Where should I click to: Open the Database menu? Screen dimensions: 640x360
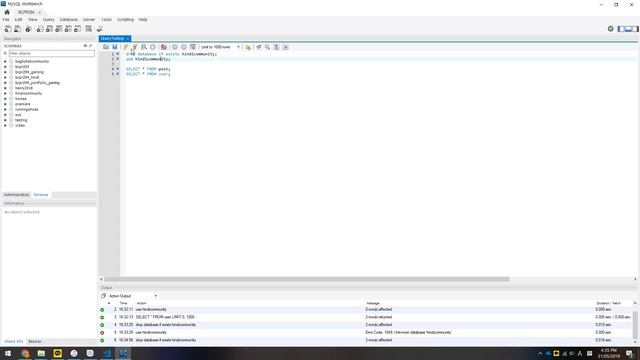click(69, 20)
